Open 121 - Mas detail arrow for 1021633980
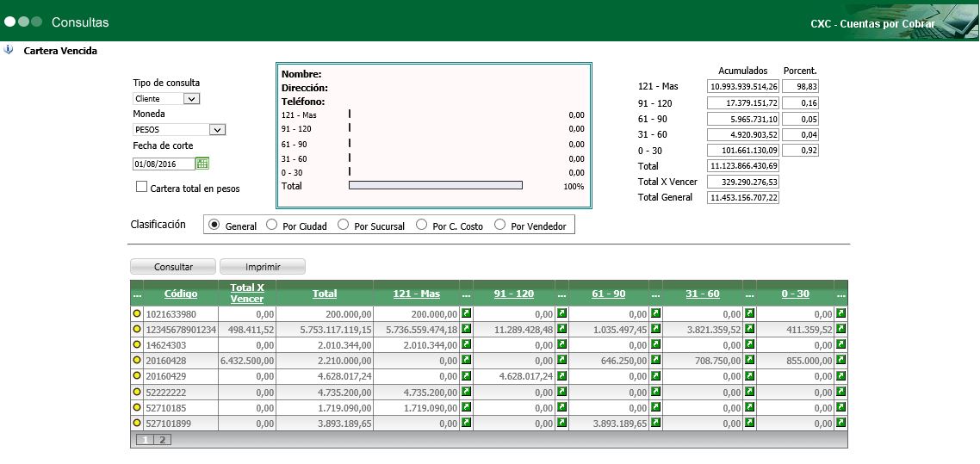 tap(466, 312)
